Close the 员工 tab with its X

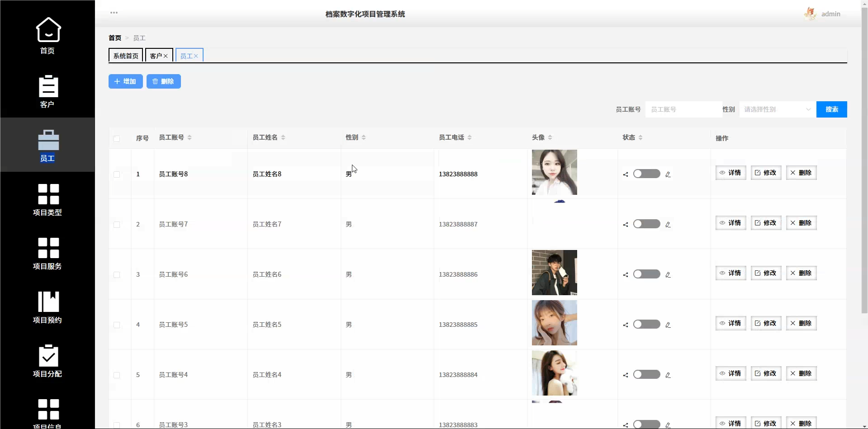196,56
